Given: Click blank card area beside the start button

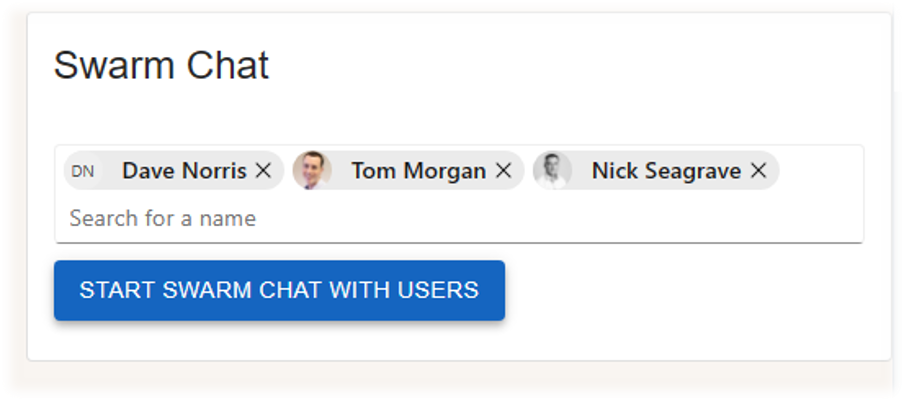Looking at the screenshot, I should click(x=692, y=290).
